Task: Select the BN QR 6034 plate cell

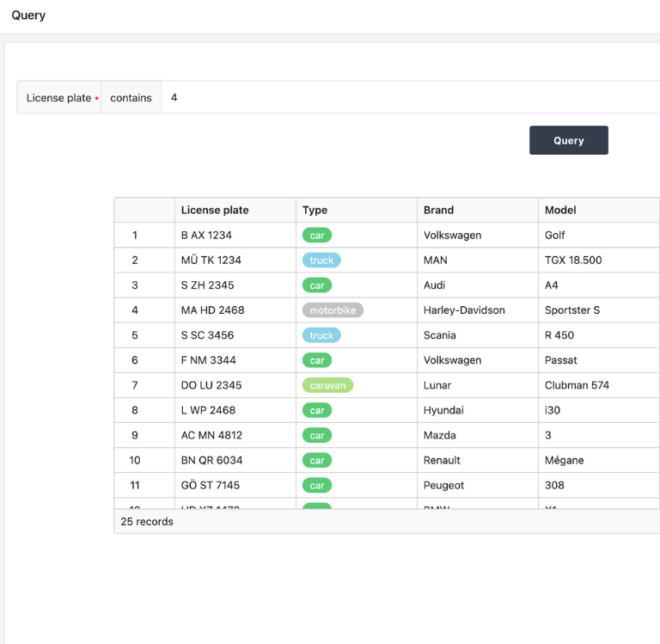Action: click(235, 460)
